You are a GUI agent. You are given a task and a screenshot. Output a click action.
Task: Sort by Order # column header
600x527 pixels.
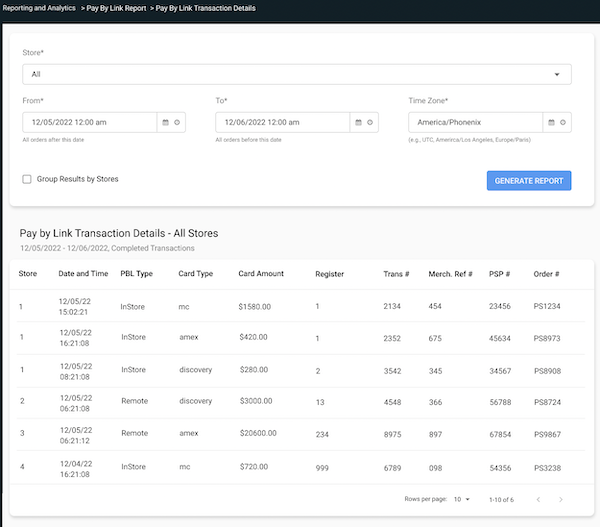[546, 274]
